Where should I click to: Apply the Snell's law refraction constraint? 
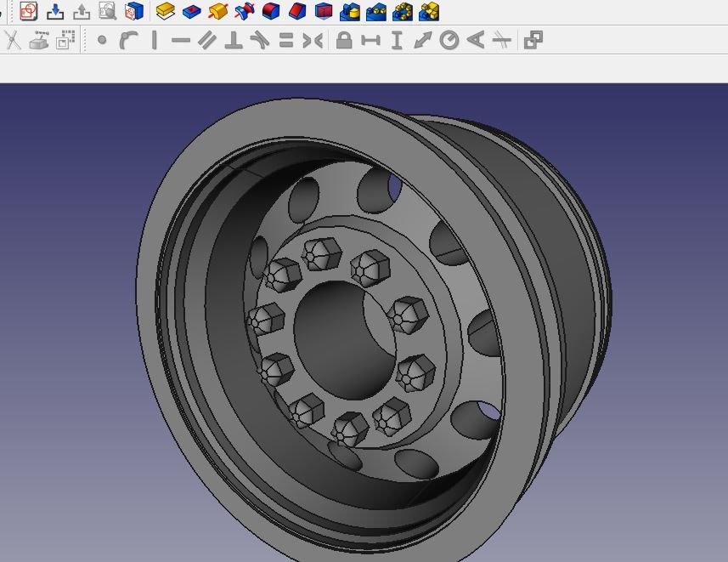click(x=502, y=40)
